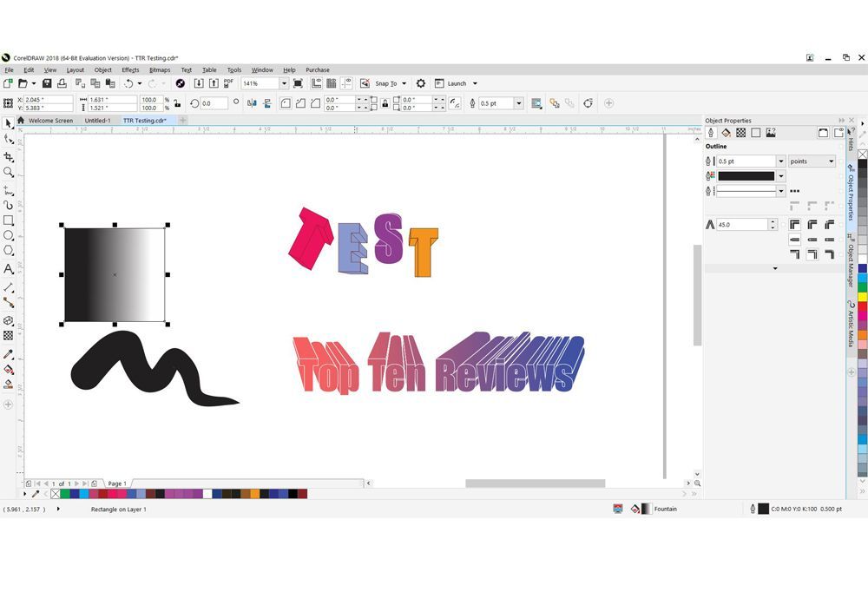Select the Zoom tool in the toolbox
This screenshot has height=592, width=868.
tap(9, 172)
